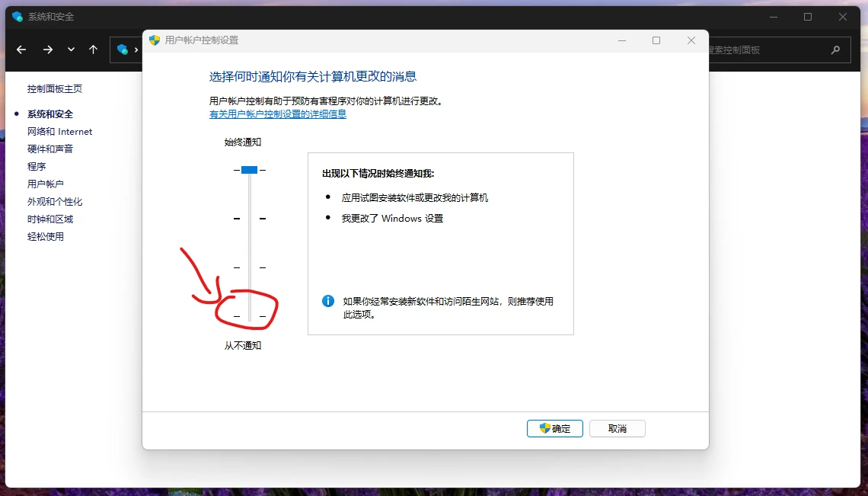Click the back arrow in Control Panel

pyautogui.click(x=21, y=50)
